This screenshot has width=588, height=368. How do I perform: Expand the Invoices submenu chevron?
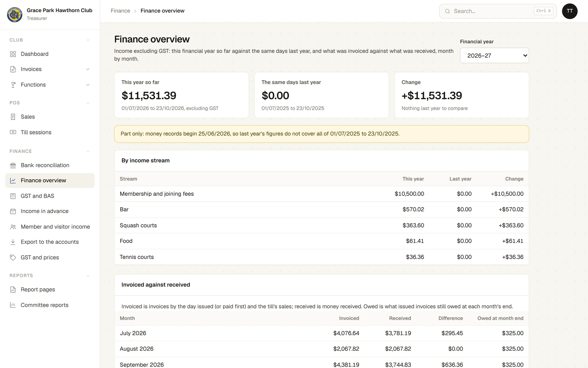pos(88,69)
